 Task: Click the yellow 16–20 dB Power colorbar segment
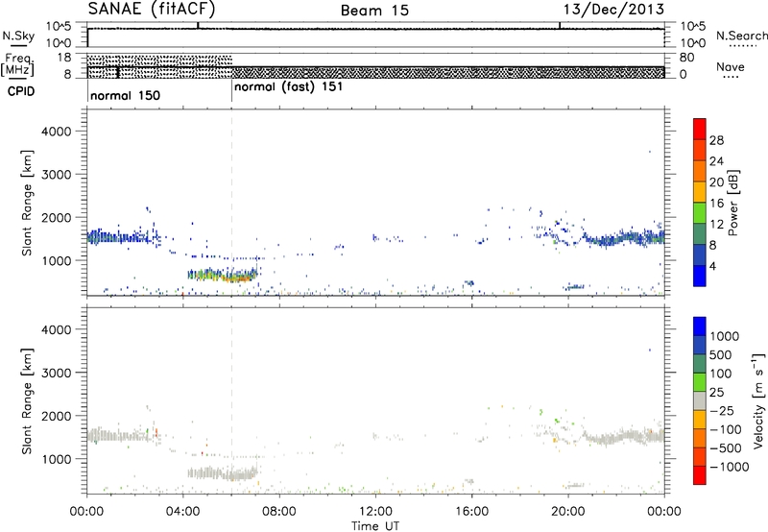700,191
